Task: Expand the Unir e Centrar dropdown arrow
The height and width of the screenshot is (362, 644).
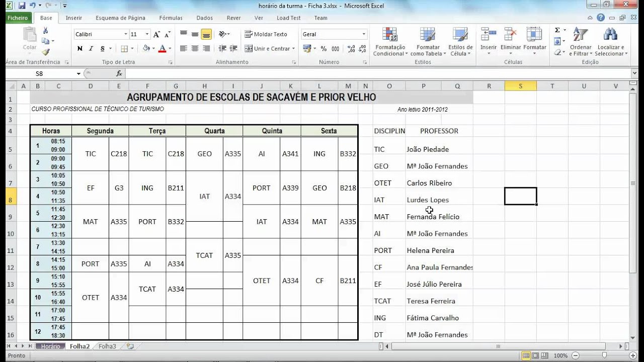Action: pos(294,49)
